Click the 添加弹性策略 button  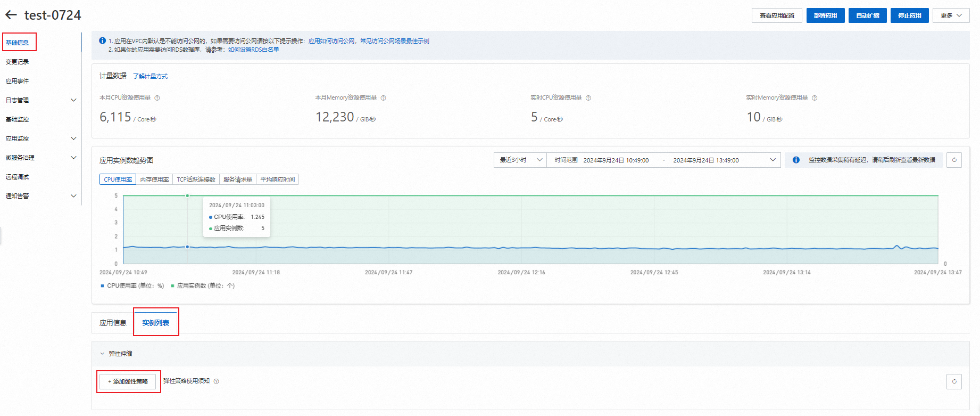pos(128,381)
